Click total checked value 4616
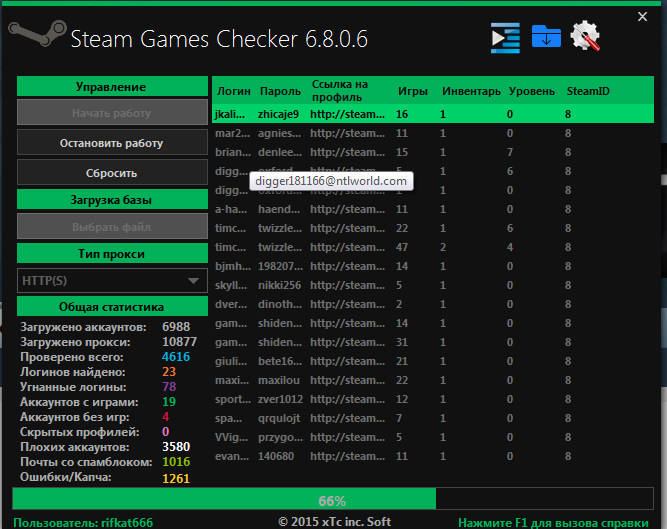This screenshot has height=529, width=667. (176, 357)
